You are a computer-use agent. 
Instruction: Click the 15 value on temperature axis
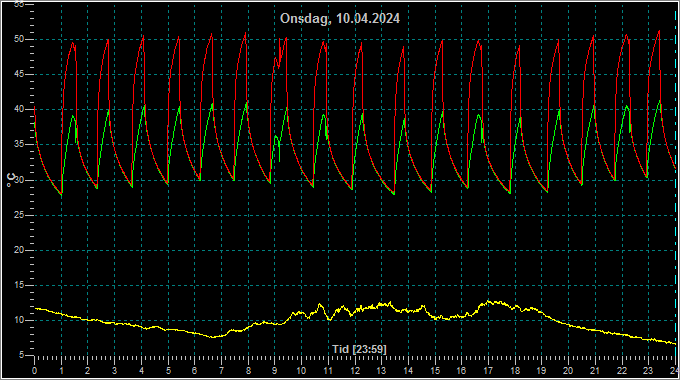pos(19,285)
